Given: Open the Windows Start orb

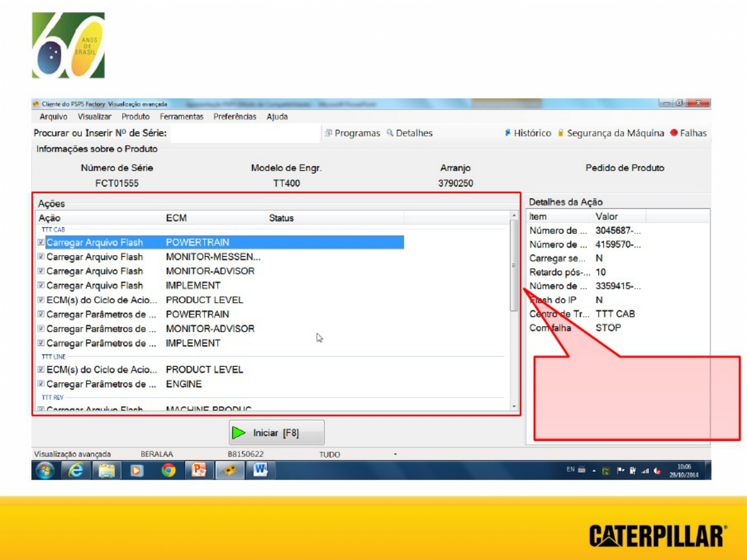Looking at the screenshot, I should coord(45,470).
